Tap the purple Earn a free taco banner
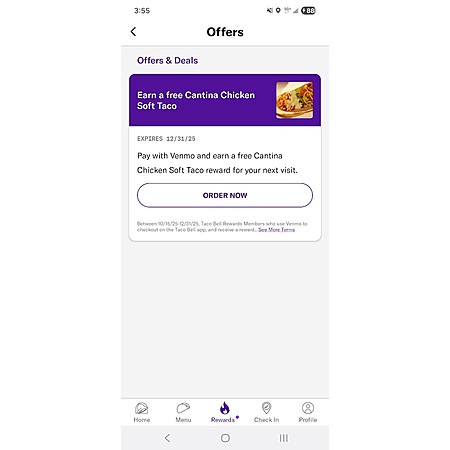This screenshot has width=450, height=450. 225,100
